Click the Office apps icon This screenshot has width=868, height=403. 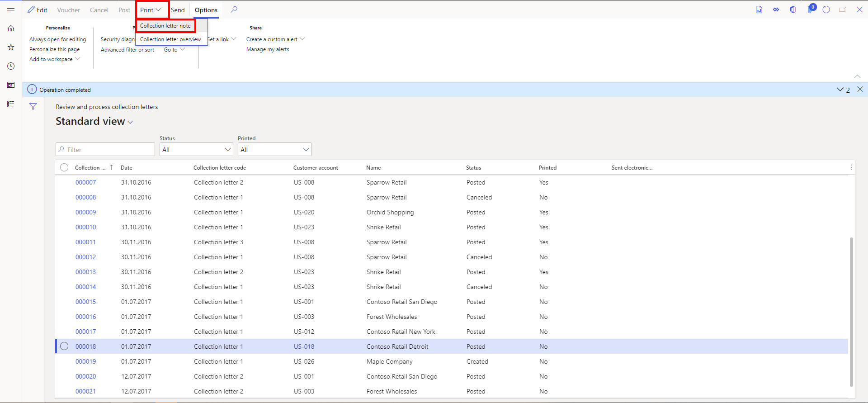click(793, 9)
